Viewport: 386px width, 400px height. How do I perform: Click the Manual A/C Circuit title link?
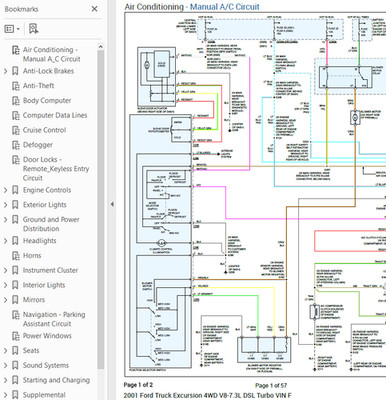point(225,7)
